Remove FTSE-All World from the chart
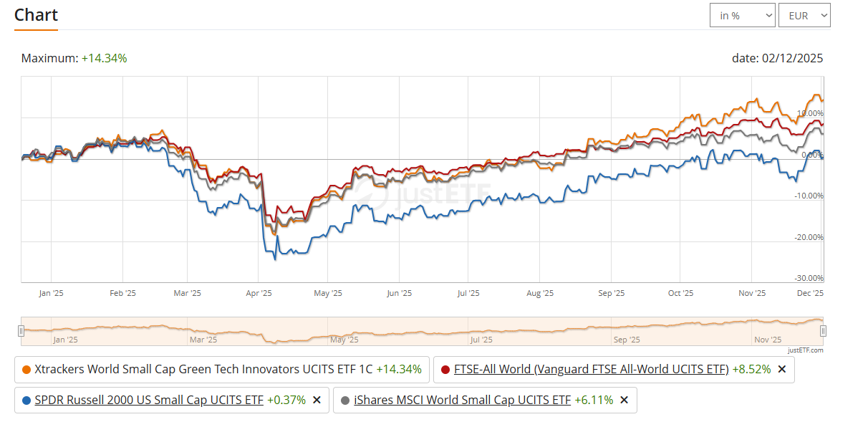 point(782,370)
